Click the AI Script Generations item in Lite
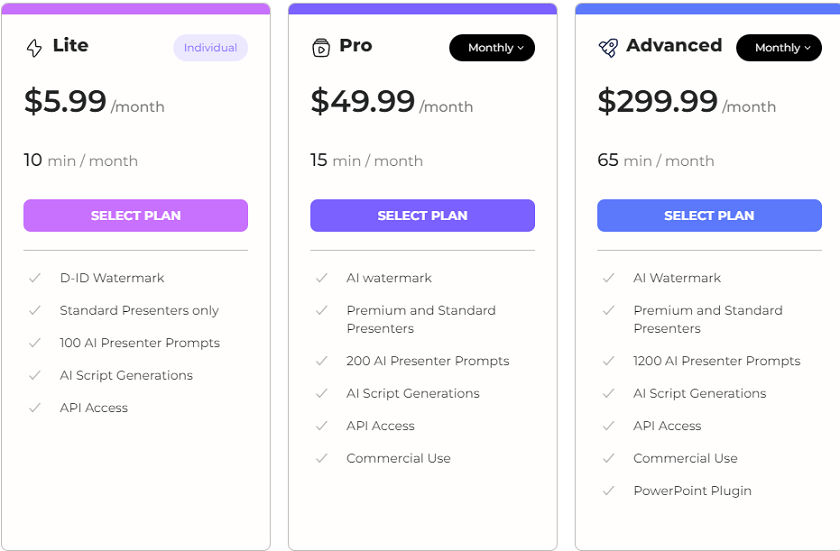The image size is (840, 551). 126,375
